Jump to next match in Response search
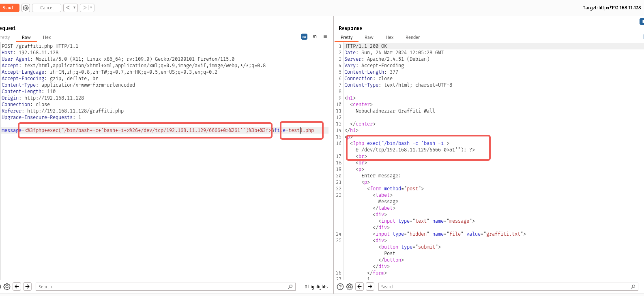This screenshot has height=296, width=644. [370, 287]
